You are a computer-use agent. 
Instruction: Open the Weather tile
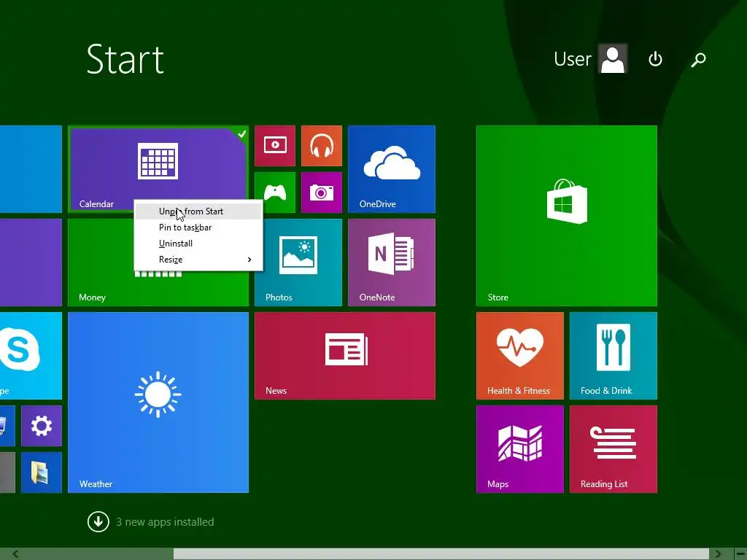158,402
